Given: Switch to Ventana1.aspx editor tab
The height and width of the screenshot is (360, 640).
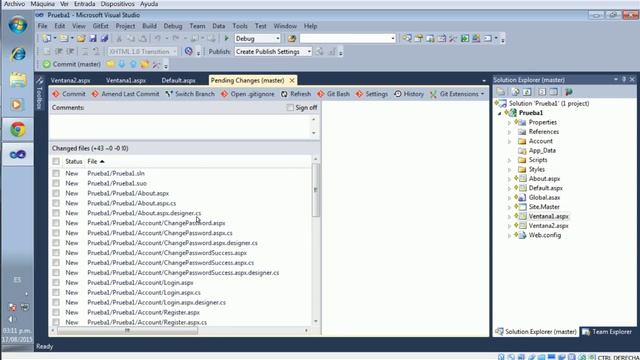Looking at the screenshot, I should click(x=126, y=80).
